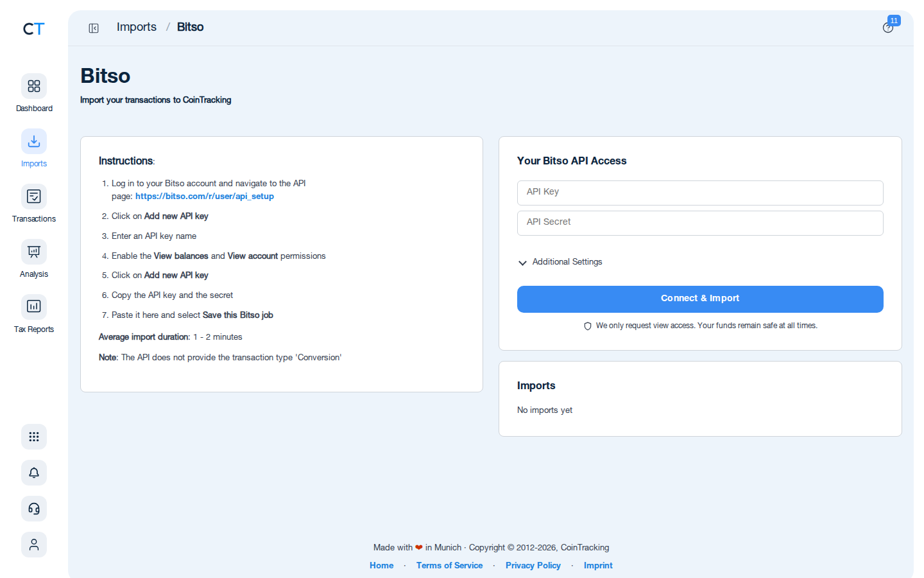Click Bitso in the breadcrumb

pyautogui.click(x=191, y=27)
